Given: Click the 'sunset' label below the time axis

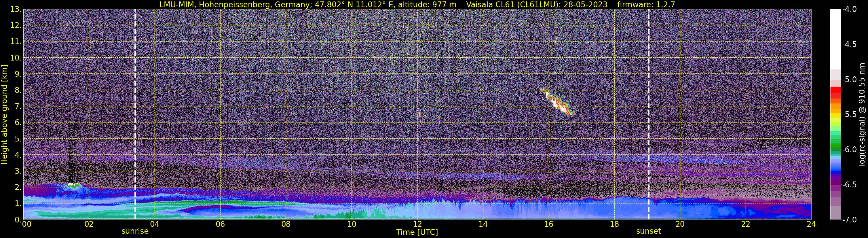Looking at the screenshot, I should 649,231.
